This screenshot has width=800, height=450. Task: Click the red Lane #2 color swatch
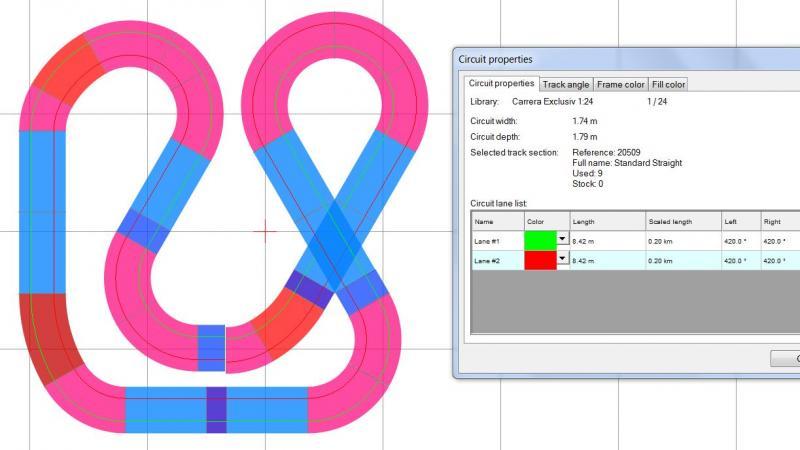(x=539, y=260)
